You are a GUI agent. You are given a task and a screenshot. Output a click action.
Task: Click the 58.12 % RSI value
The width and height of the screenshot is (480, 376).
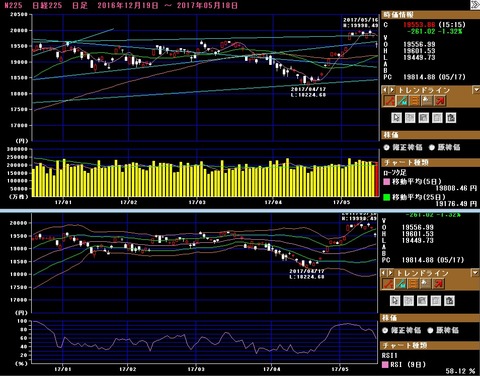tap(460, 371)
